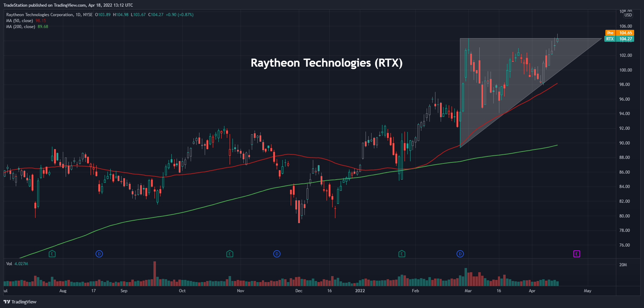The height and width of the screenshot is (308, 644).
Task: Click the TradingView logo at bottom left
Action: point(20,302)
